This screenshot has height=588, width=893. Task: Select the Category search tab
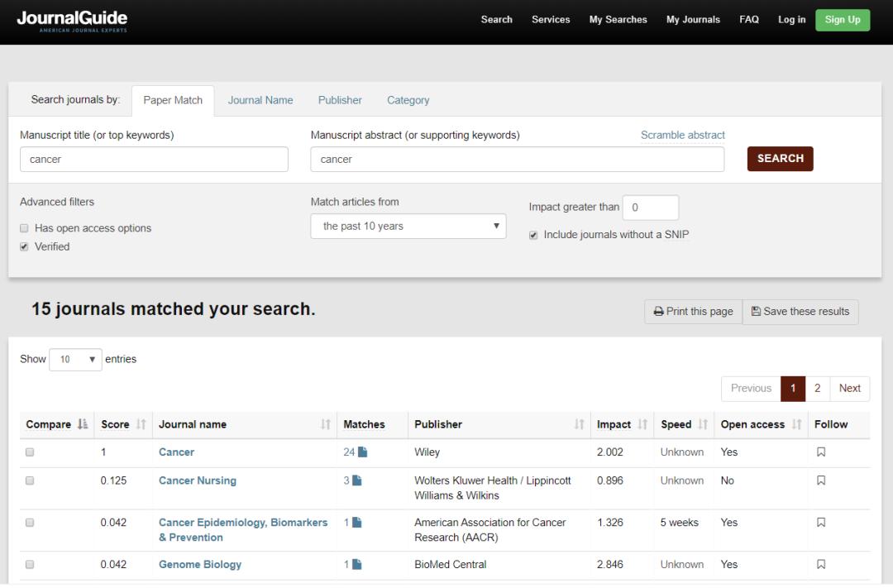(408, 100)
